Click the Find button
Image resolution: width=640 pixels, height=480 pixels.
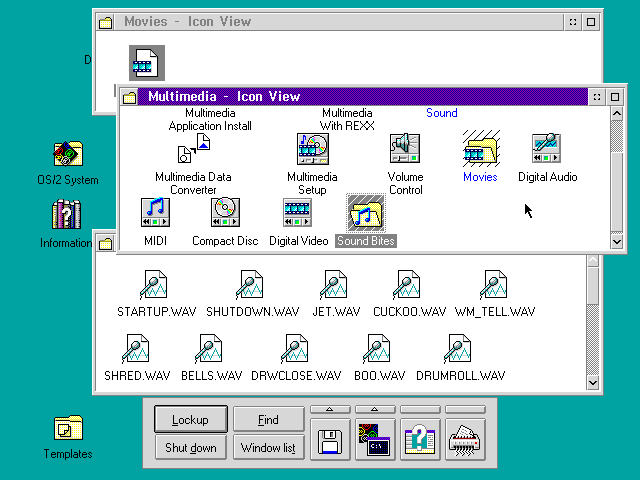coord(269,419)
